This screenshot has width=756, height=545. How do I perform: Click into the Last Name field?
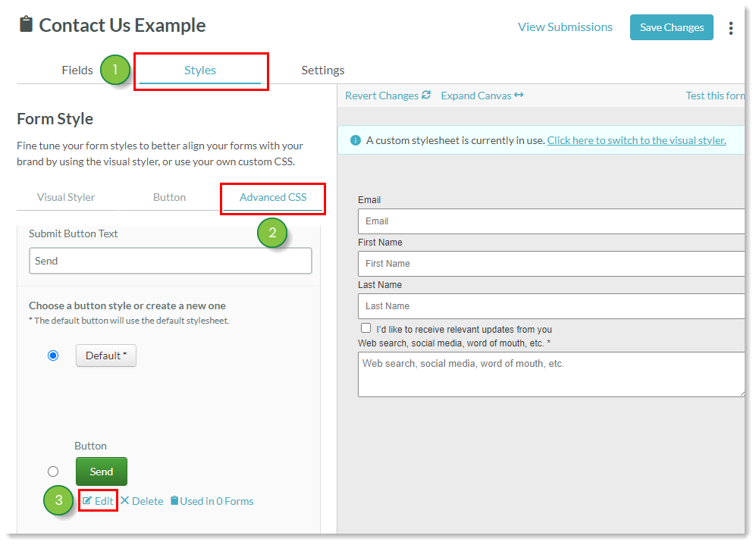[551, 306]
